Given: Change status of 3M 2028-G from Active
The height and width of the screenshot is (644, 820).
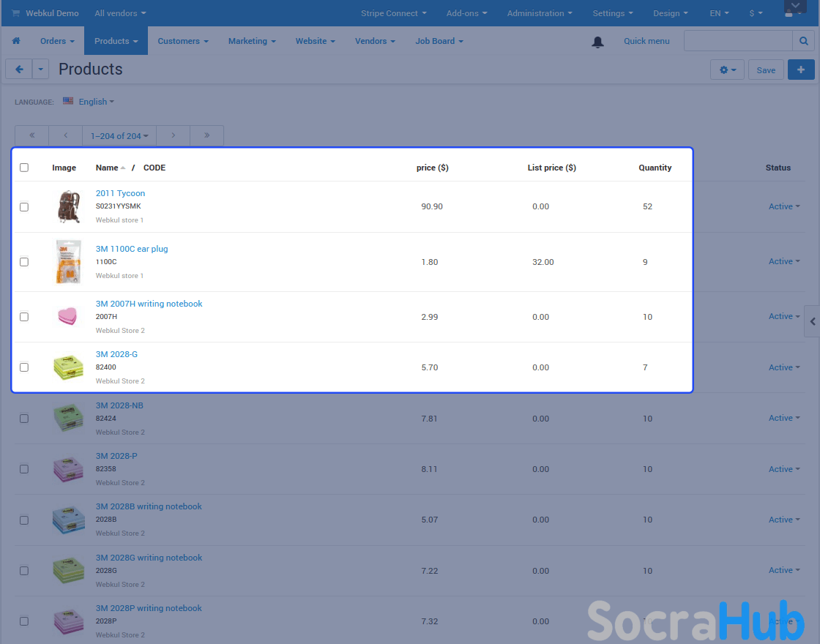Looking at the screenshot, I should coord(784,367).
